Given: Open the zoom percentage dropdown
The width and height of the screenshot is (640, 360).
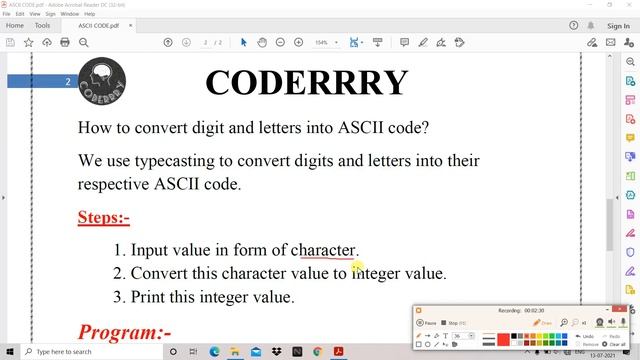Looking at the screenshot, I should point(336,42).
